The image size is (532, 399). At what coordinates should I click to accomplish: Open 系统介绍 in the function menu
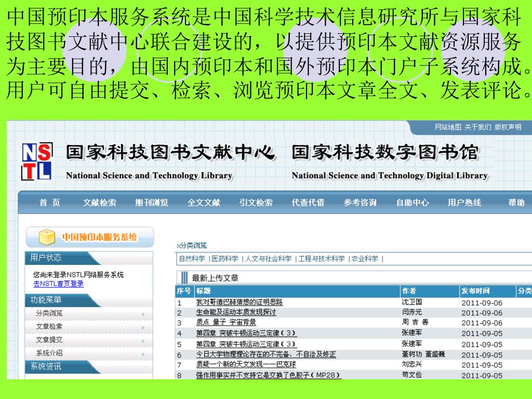(x=49, y=353)
